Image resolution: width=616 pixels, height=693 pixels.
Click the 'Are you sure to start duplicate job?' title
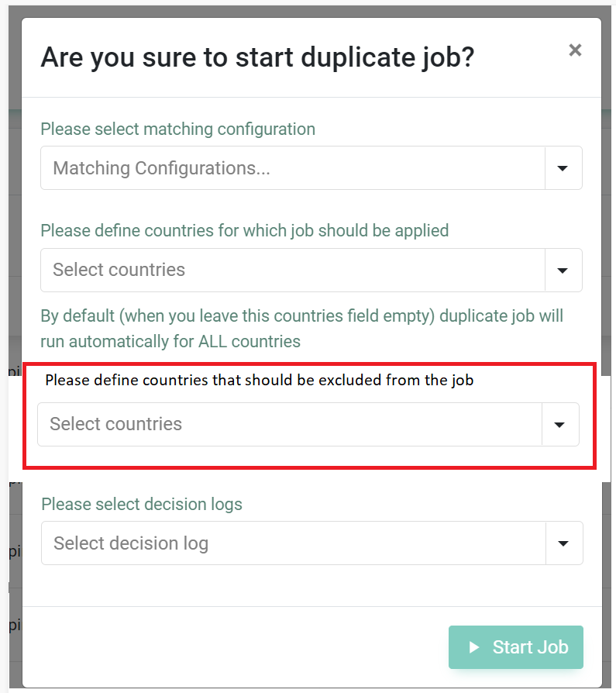(257, 57)
